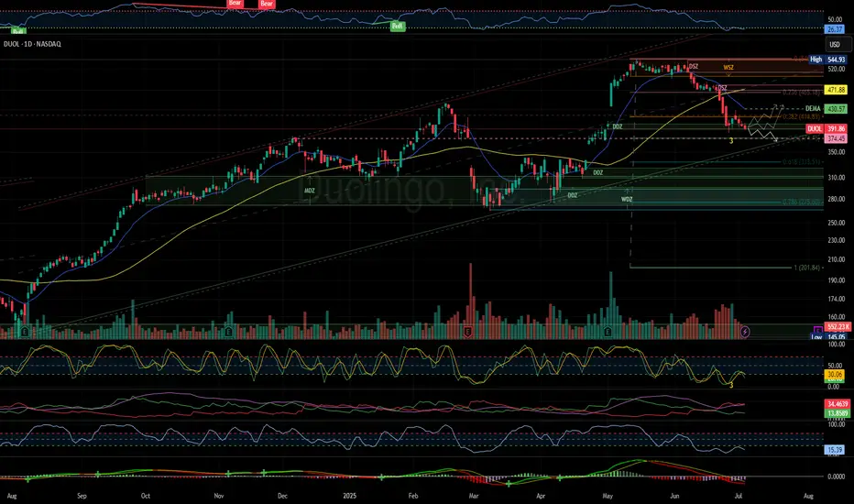Select the High 544.93 price label
This screenshot has width=854, height=504.
point(827,60)
